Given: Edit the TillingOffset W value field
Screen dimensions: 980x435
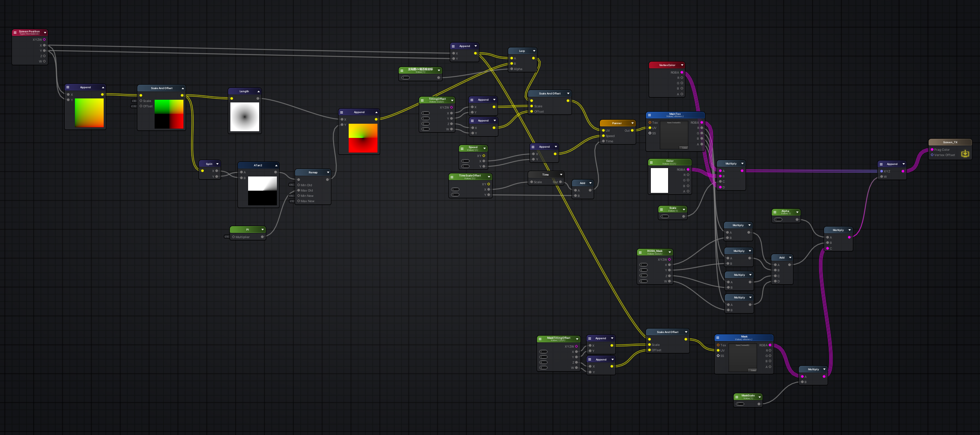Looking at the screenshot, I should coord(426,129).
